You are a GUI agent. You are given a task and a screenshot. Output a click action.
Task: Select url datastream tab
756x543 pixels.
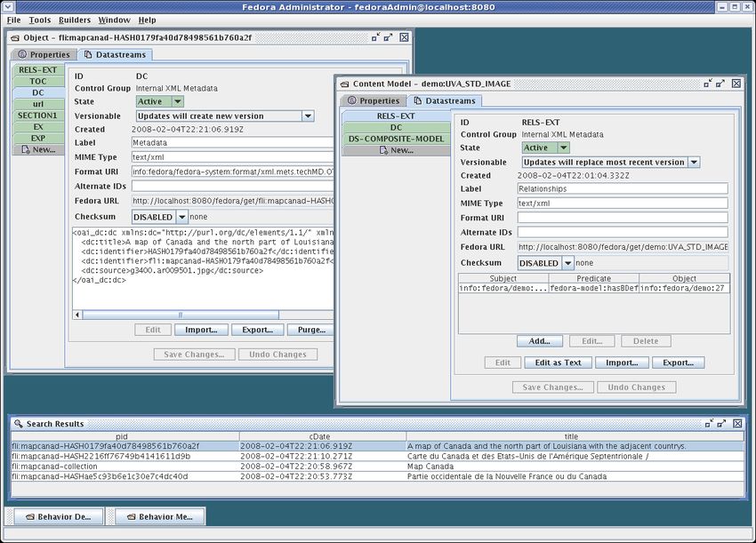pos(38,104)
